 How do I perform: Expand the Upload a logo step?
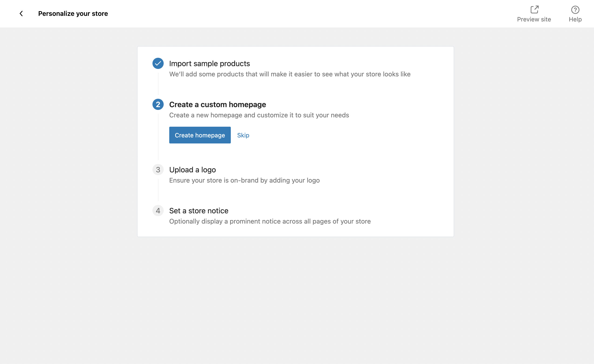coord(192,170)
